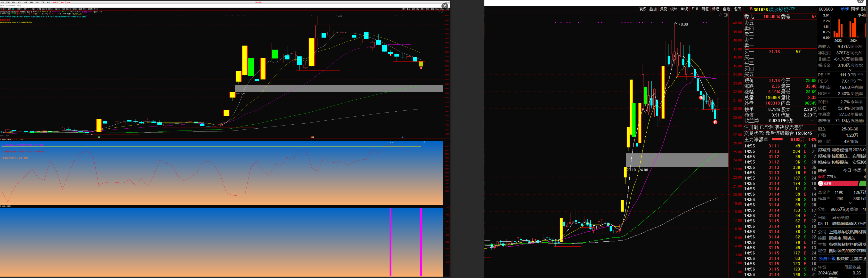The height and width of the screenshot is (278, 868).
Task: Expand the chevron below 私募 row
Action: [x=850, y=203]
